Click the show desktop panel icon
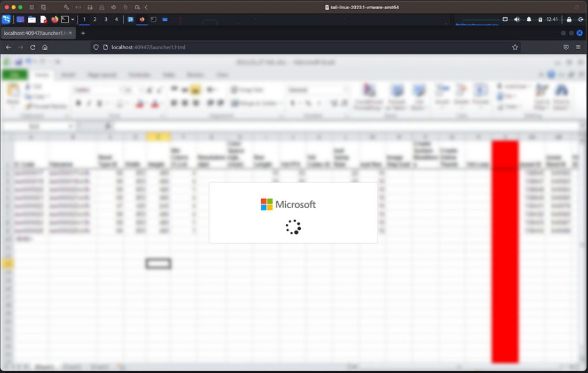 click(x=20, y=19)
